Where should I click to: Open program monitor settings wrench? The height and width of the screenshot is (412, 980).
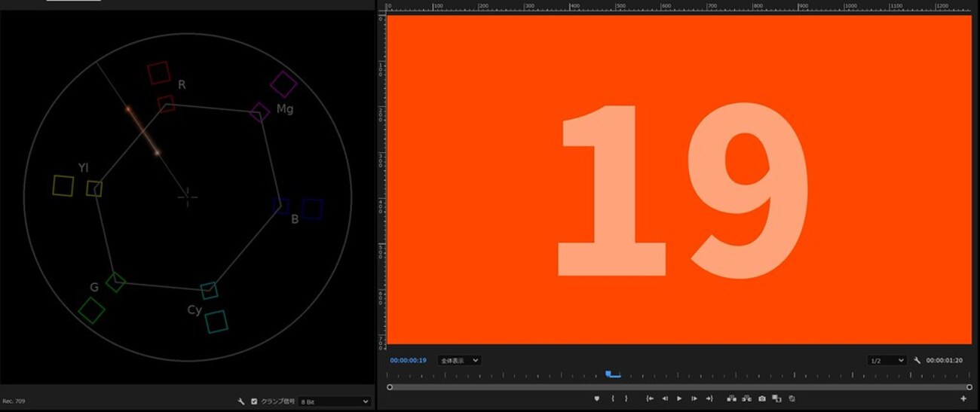pos(917,361)
